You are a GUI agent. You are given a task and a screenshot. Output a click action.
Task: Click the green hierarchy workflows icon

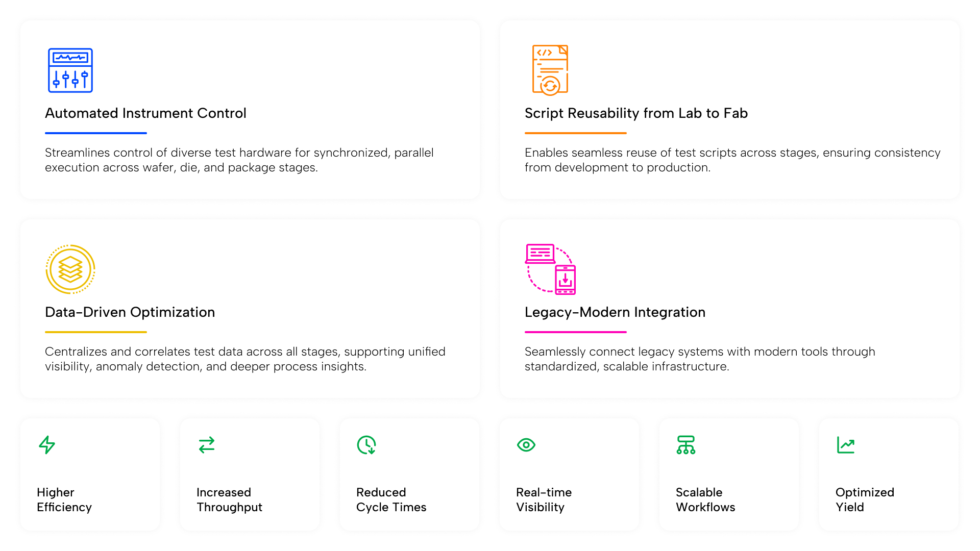686,445
